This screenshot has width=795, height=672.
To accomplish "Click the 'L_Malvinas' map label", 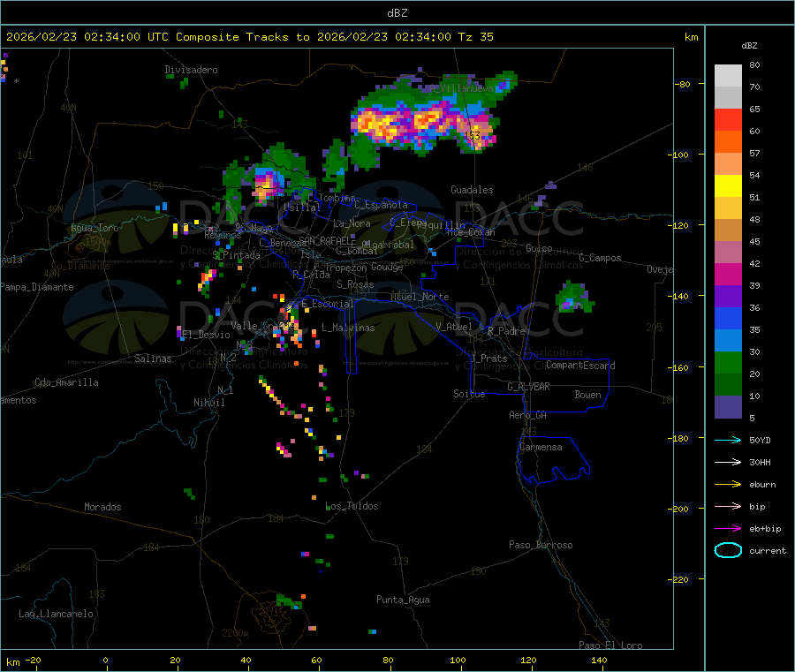I will [x=348, y=328].
